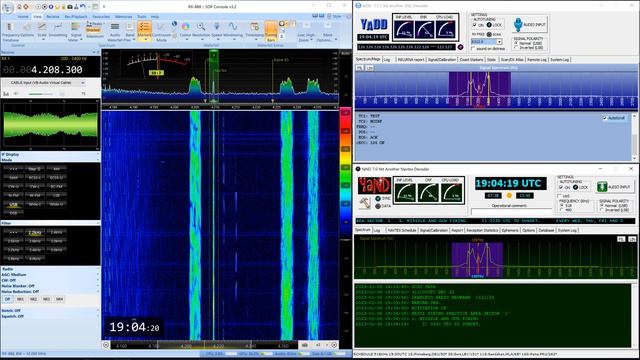Viewport: 640px width, 360px height.
Task: Select YaDD Inverted (LSB) polarity radio
Action: 516,48
